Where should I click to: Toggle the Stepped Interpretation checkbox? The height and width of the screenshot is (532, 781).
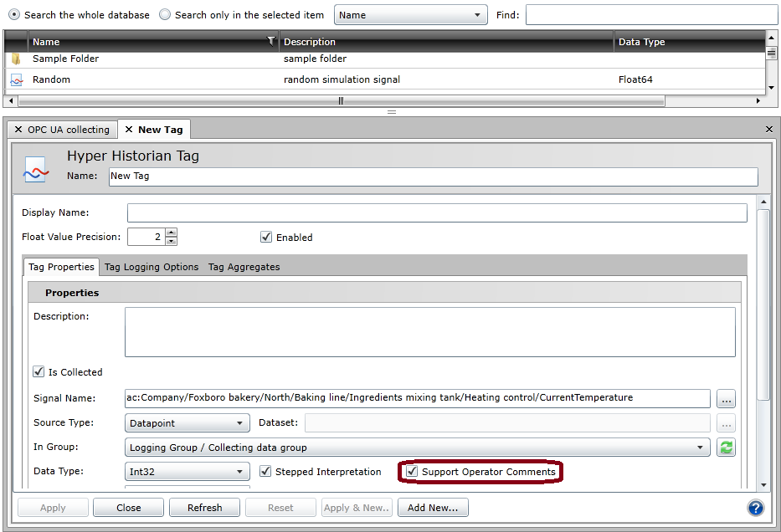[266, 472]
